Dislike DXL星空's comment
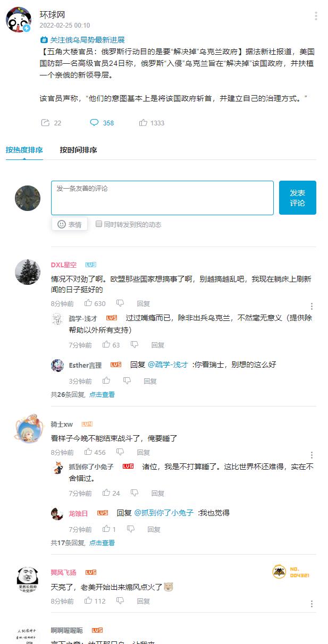This screenshot has height=644, width=328. (120, 303)
